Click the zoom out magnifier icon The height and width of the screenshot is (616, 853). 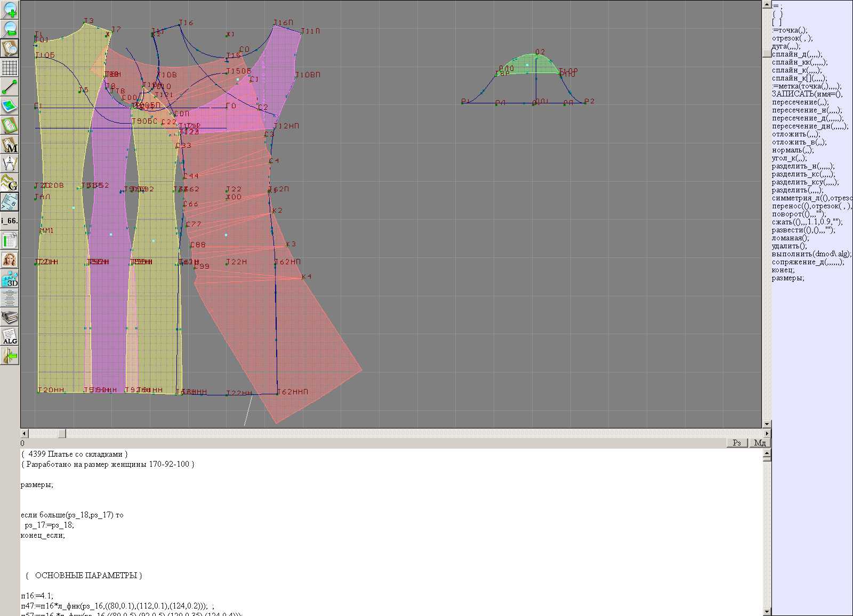(10, 29)
